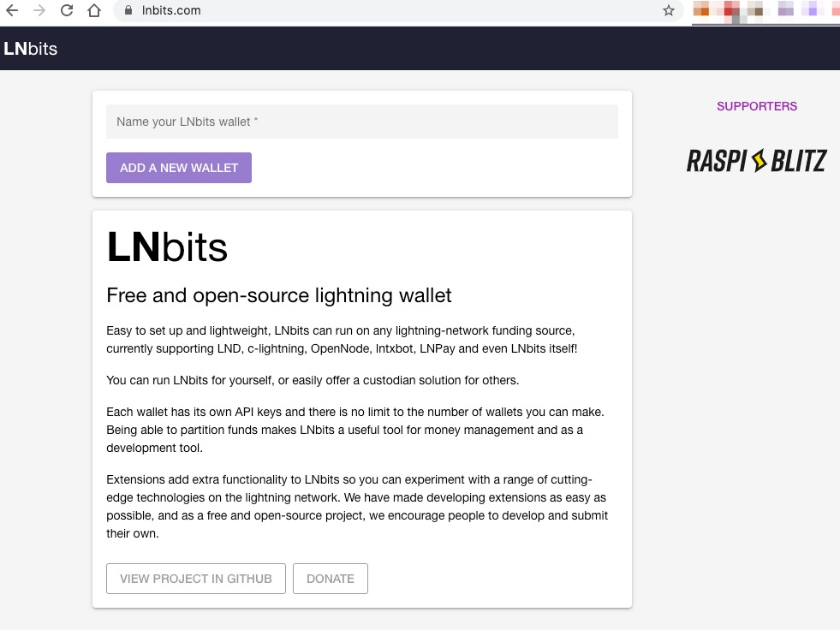Viewport: 840px width, 630px height.
Task: Open the RaspiBlitz supporter logo
Action: pyautogui.click(x=756, y=161)
